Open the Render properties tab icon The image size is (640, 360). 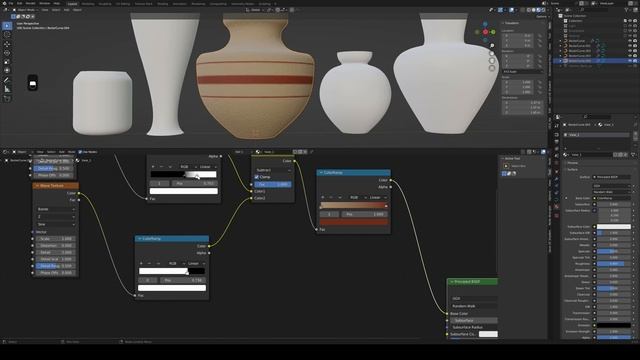pos(556,134)
